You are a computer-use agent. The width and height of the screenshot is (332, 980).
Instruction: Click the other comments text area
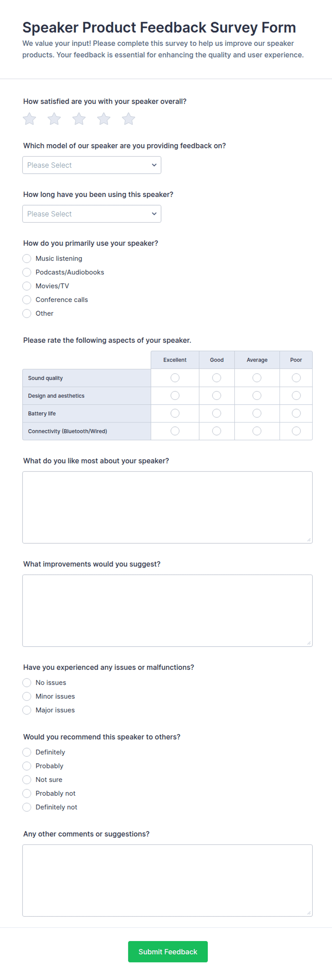click(x=167, y=880)
